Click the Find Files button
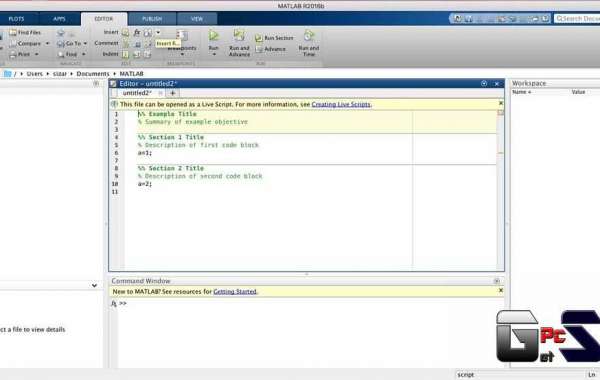 click(x=25, y=33)
